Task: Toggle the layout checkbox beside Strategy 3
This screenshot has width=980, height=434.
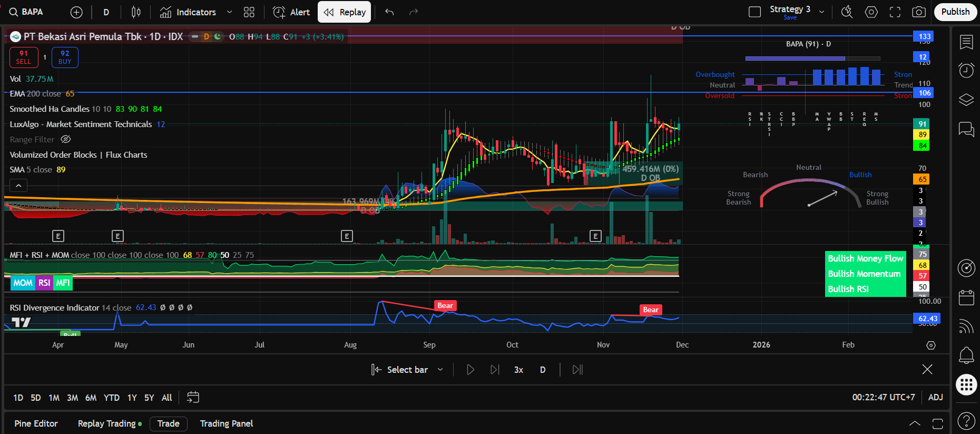Action: pos(754,12)
